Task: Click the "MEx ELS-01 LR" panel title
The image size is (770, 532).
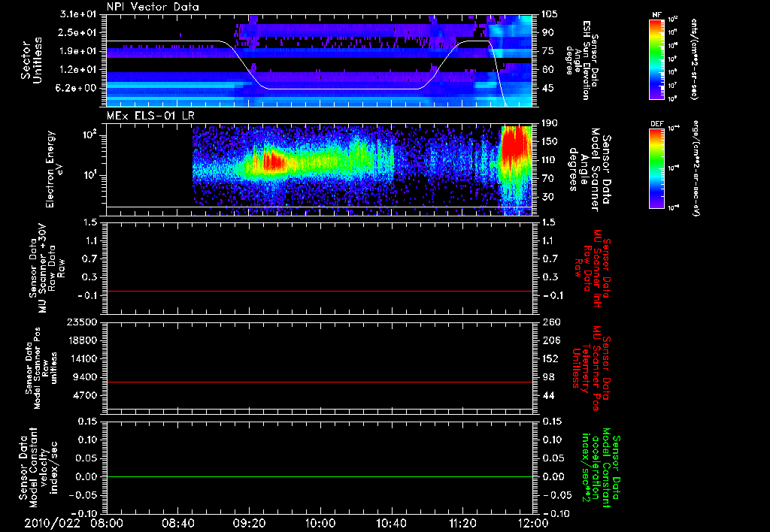Action: [150, 116]
